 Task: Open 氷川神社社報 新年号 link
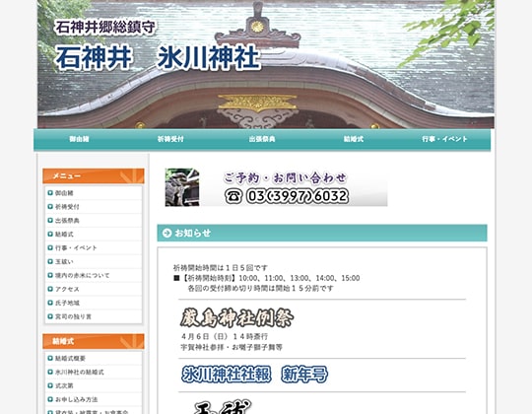click(254, 375)
